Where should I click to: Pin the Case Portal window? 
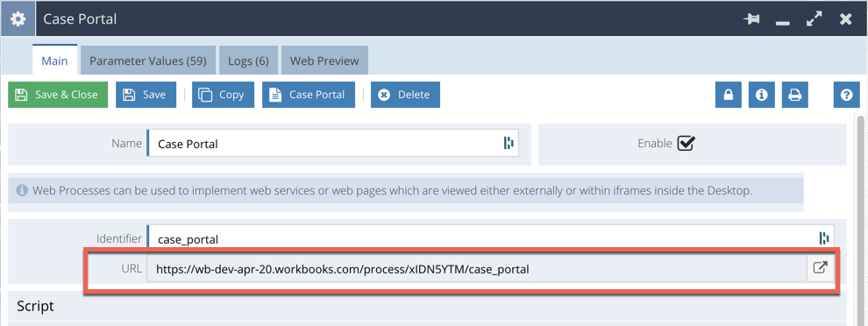(751, 19)
